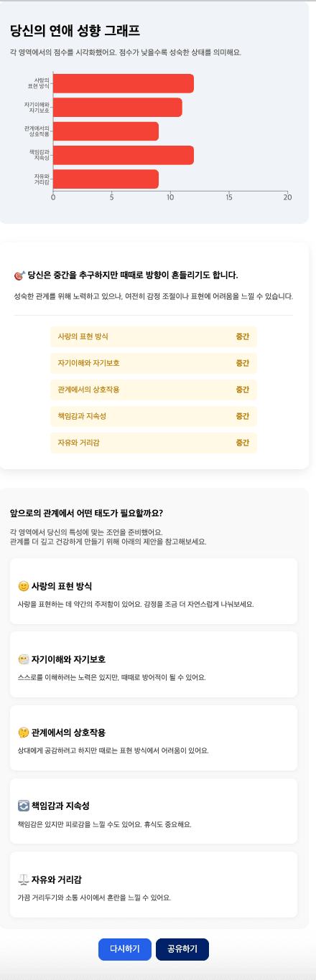Click the thinking emoji by 관계에서의 상호작용

23,732
